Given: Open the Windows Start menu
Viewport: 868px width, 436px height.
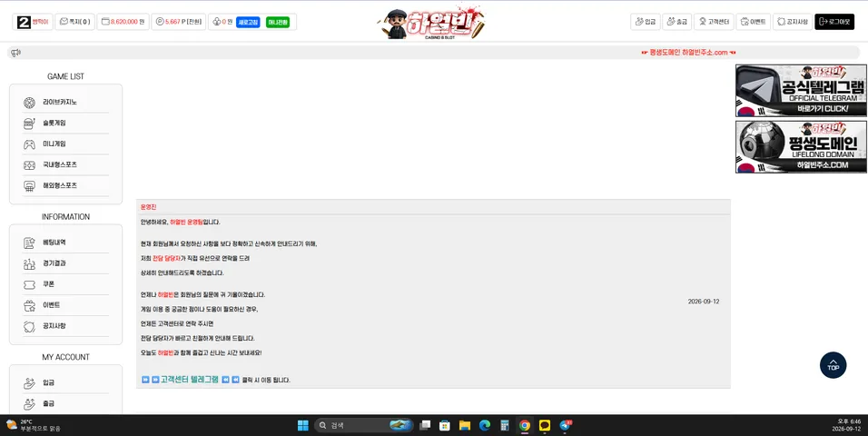Looking at the screenshot, I should coord(303,425).
